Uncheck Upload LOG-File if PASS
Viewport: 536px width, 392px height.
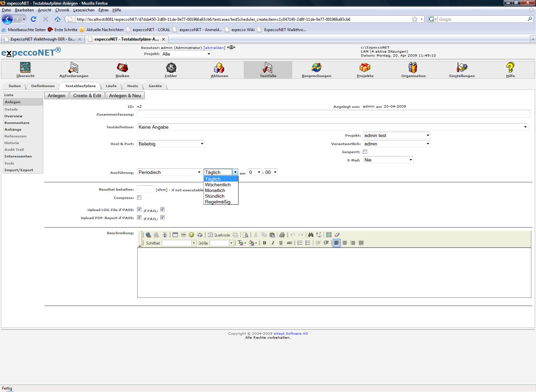(x=139, y=209)
